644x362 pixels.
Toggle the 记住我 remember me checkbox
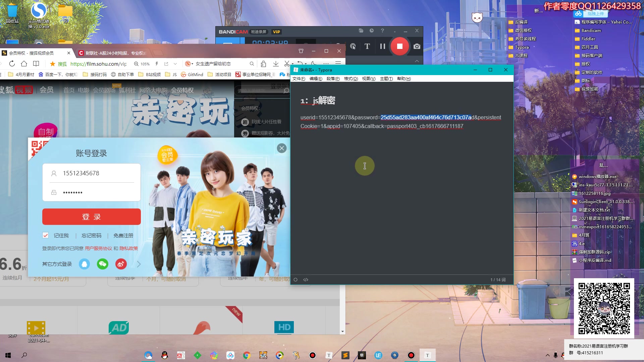(46, 235)
